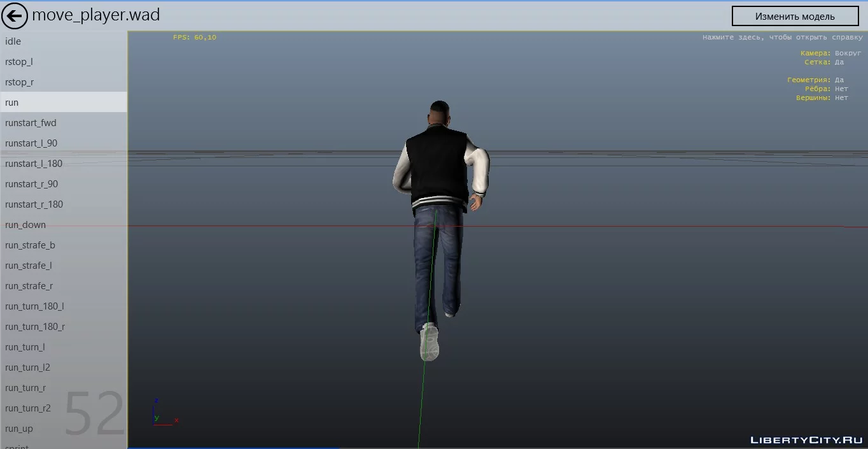Pick run_turn_l2 in the list
The width and height of the screenshot is (868, 449).
coord(64,367)
